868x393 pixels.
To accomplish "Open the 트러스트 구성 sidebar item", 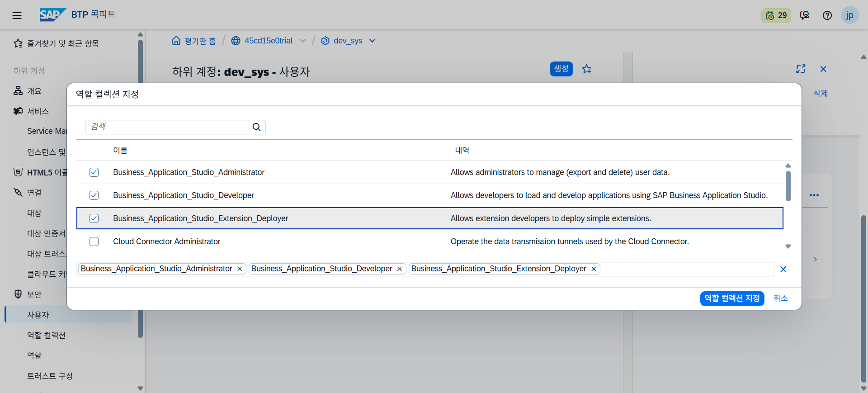I will [x=50, y=376].
